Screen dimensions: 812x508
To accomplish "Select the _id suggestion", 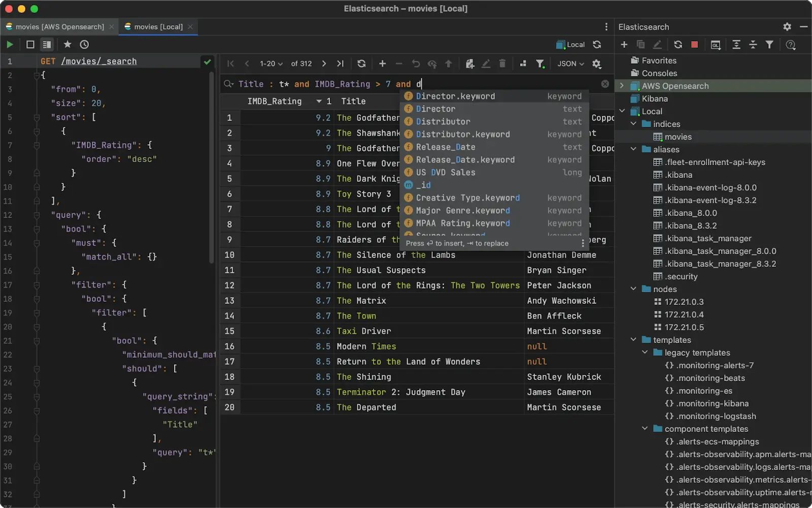I will point(494,185).
